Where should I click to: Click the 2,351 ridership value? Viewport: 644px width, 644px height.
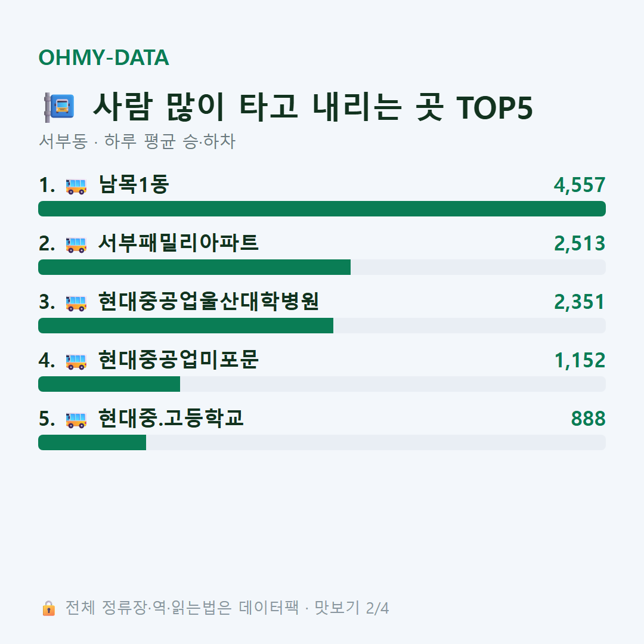point(580,302)
